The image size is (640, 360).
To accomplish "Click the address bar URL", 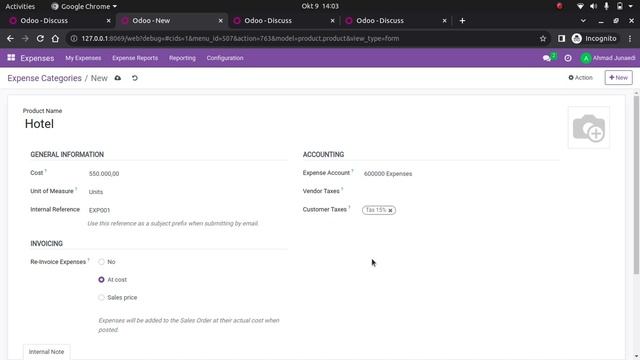I will click(x=240, y=38).
